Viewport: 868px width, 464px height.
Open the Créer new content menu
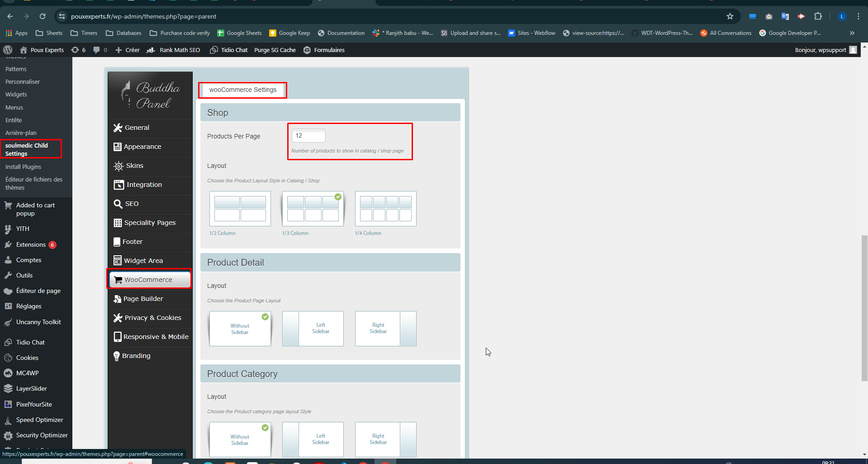[128, 50]
